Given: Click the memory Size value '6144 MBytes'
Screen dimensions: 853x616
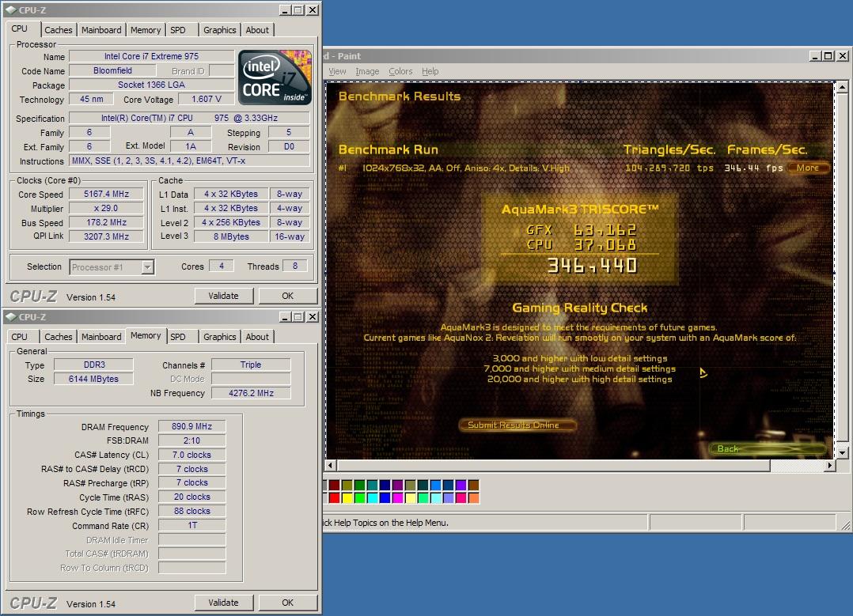Looking at the screenshot, I should pyautogui.click(x=94, y=379).
